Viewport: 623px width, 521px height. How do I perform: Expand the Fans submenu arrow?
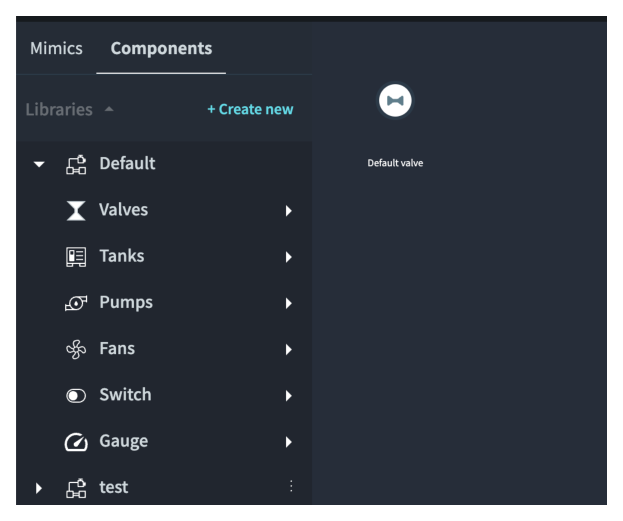[x=288, y=349]
